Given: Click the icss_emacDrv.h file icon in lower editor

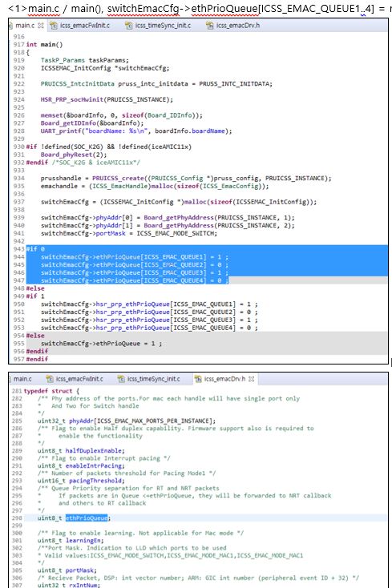Looking at the screenshot, I should tap(198, 379).
